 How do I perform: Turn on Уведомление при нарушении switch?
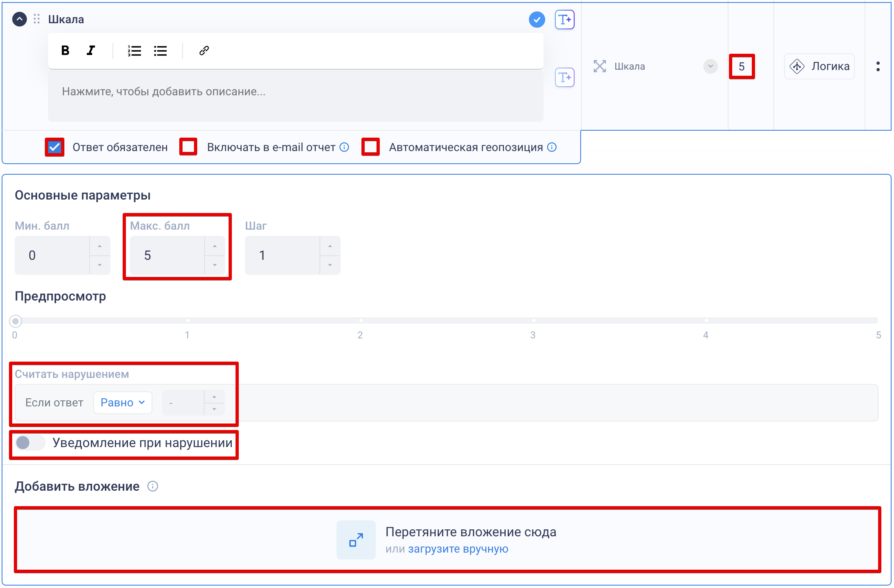(x=29, y=443)
